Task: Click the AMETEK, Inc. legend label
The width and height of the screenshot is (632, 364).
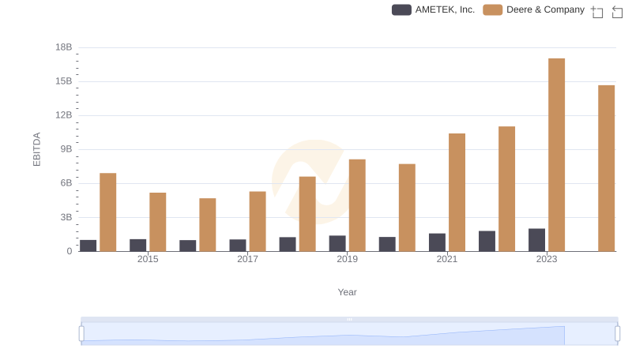Action: 445,9
